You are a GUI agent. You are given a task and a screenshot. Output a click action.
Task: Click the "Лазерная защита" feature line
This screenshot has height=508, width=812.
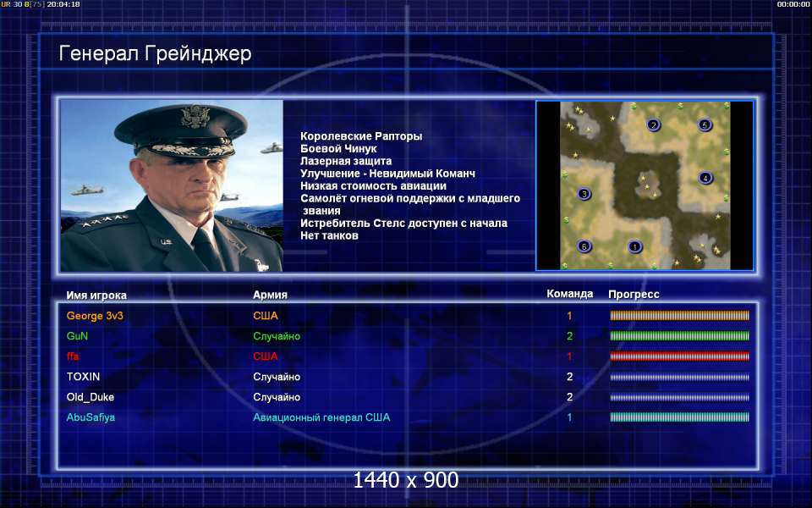click(346, 161)
